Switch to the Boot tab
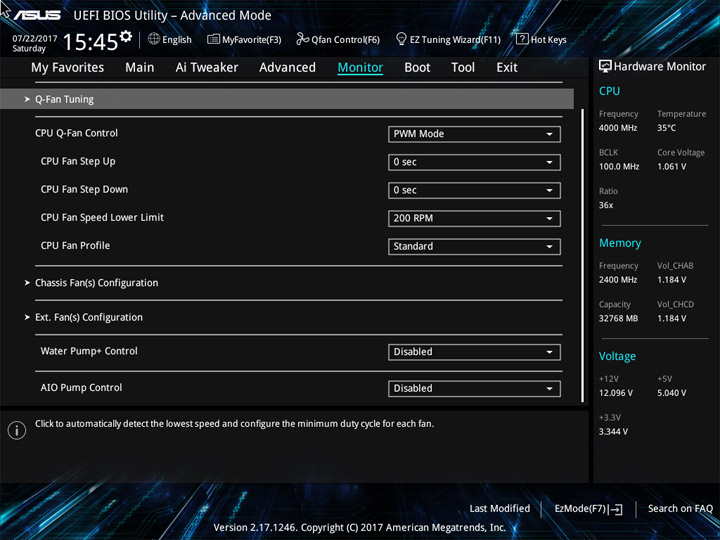The height and width of the screenshot is (540, 720). [x=417, y=68]
